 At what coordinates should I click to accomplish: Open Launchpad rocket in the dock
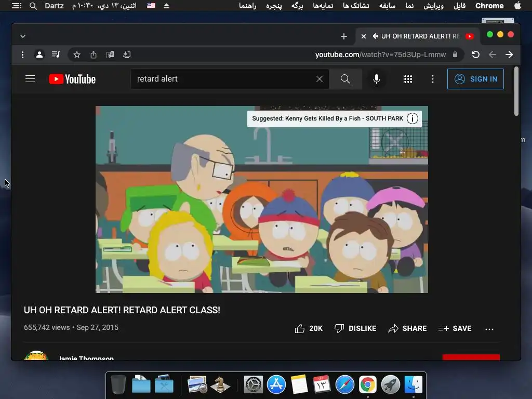tap(391, 384)
